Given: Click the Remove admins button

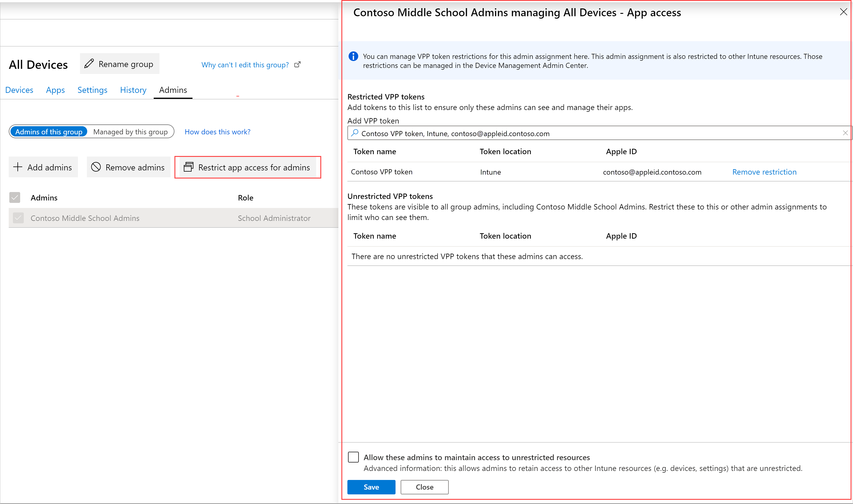Looking at the screenshot, I should (x=128, y=167).
